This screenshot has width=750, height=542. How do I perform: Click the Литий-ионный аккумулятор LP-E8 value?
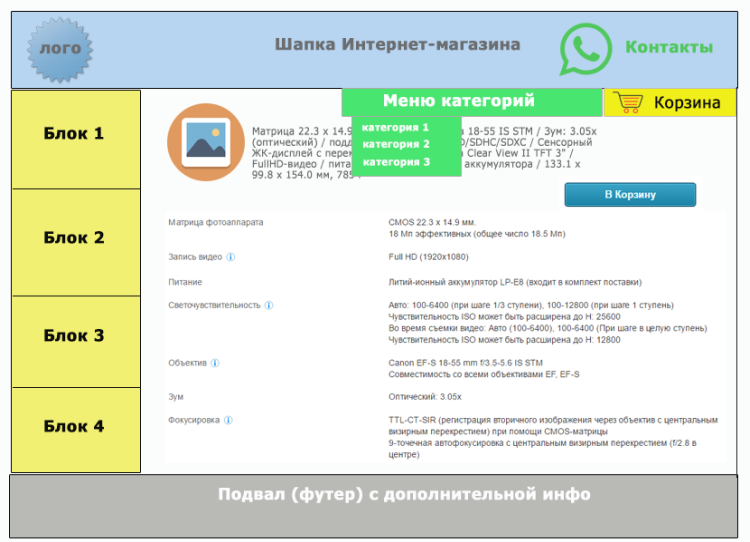(x=515, y=282)
